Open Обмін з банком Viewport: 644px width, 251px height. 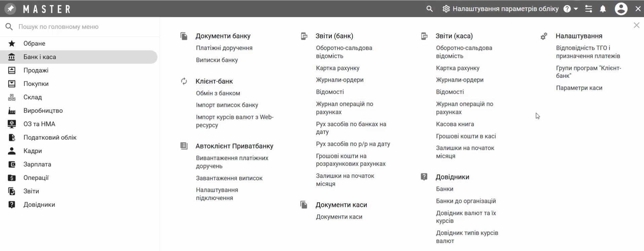(x=218, y=93)
